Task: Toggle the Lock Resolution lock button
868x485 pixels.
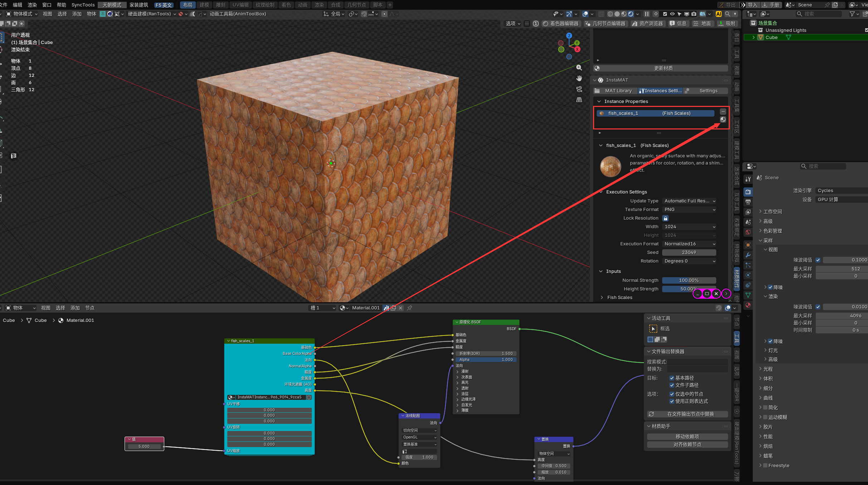Action: click(x=665, y=218)
